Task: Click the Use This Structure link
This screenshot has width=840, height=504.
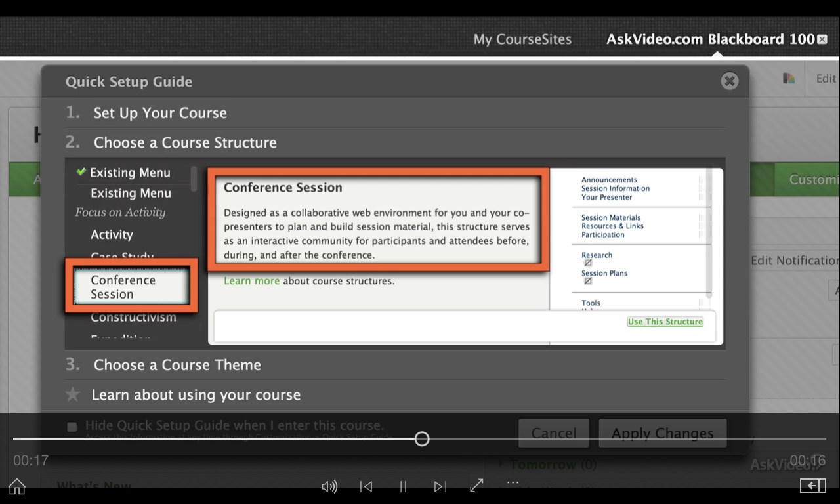Action: 665,322
